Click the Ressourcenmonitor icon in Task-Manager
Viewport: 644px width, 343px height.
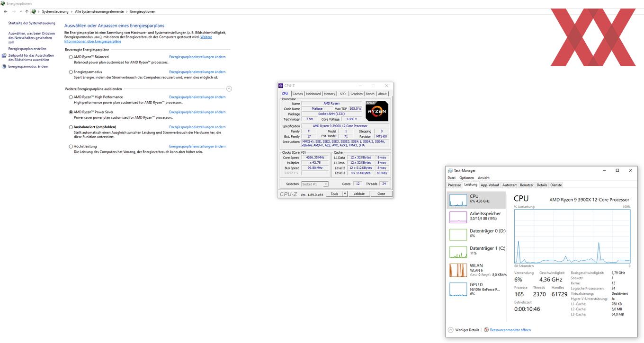pyautogui.click(x=486, y=330)
